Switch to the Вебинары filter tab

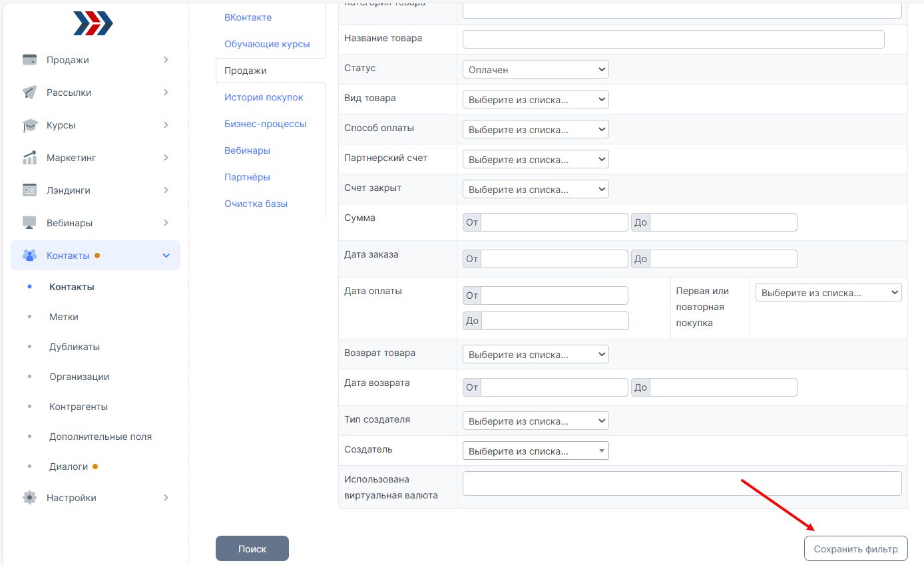(248, 150)
